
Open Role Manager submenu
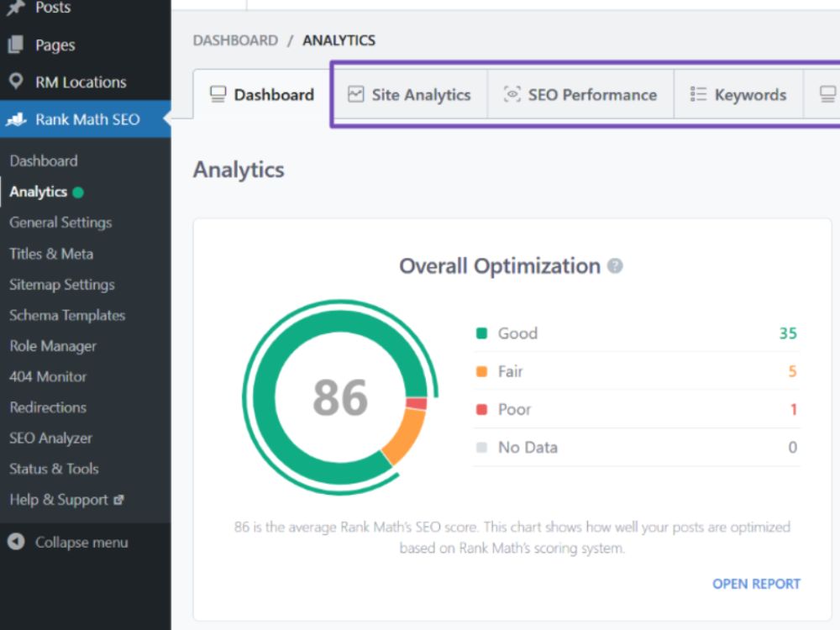pos(52,346)
